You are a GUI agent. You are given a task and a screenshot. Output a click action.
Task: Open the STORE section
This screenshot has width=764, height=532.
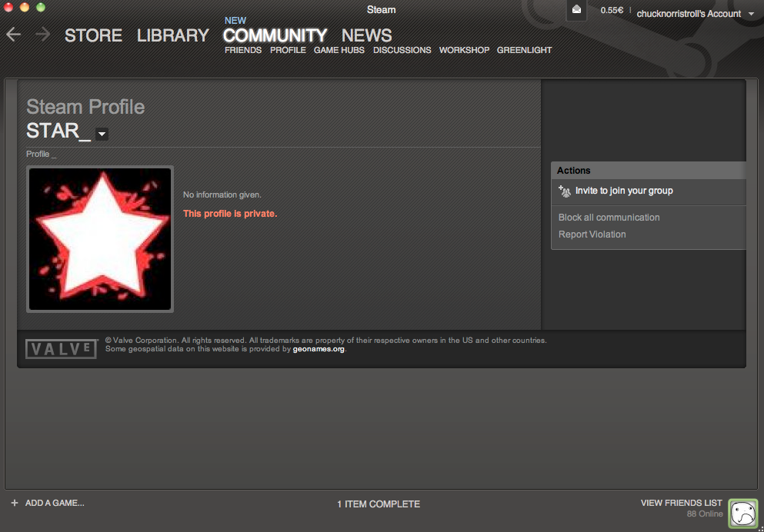coord(93,35)
